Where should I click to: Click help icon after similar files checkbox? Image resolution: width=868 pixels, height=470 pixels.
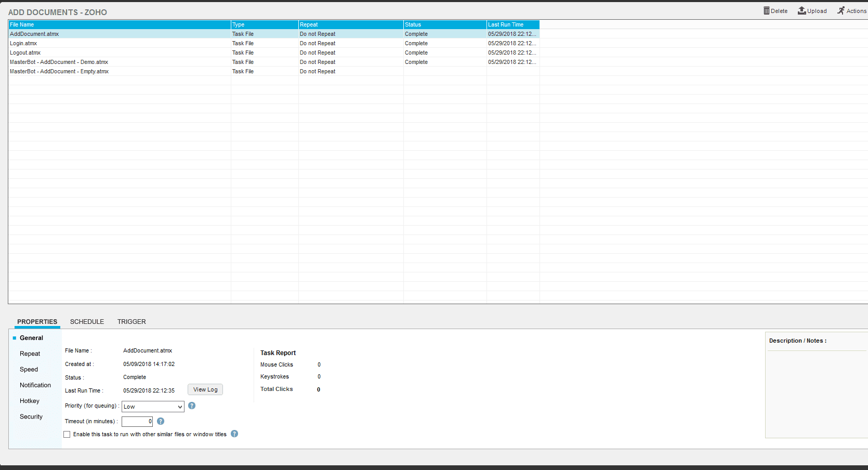pos(234,434)
